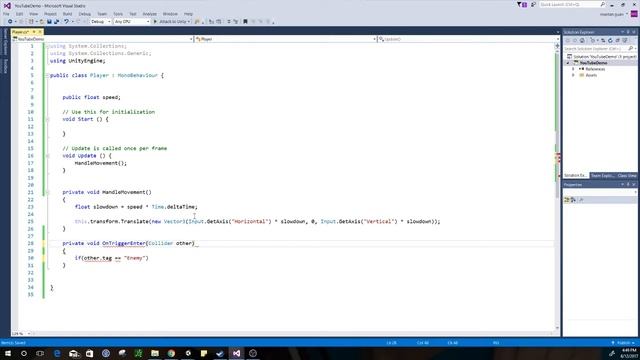Image resolution: width=640 pixels, height=360 pixels.
Task: Click the Undo arrow icon
Action: tap(66, 21)
